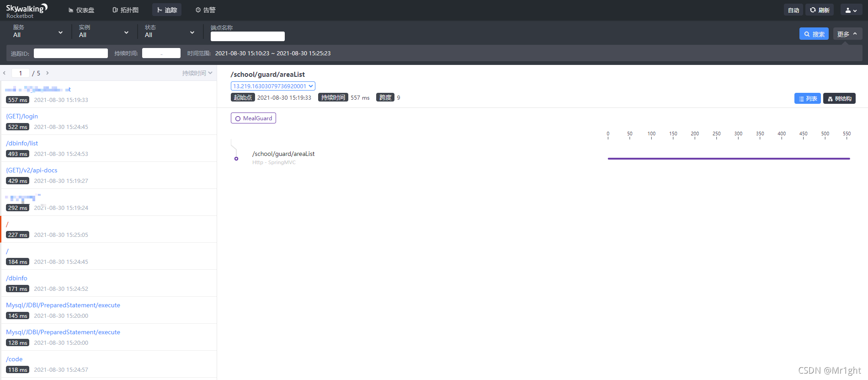Select the /dbinfo/list trace
Viewport: 868px width, 380px height.
pos(108,148)
